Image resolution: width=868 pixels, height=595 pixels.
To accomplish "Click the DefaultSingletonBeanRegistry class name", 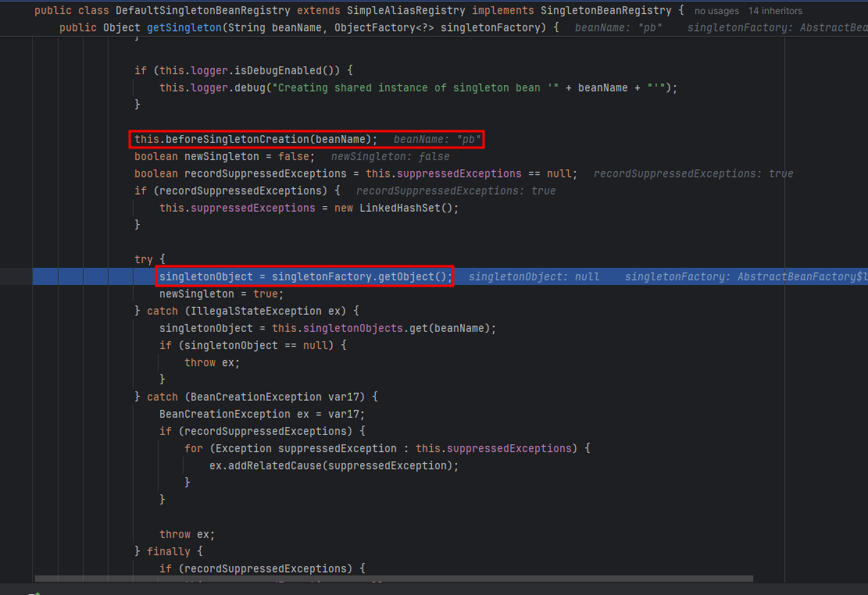I will (x=202, y=10).
